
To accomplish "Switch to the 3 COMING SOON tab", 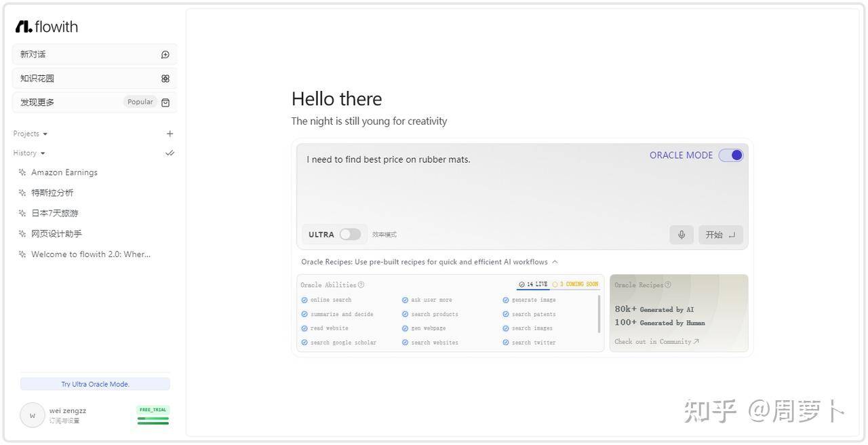I will pyautogui.click(x=575, y=284).
